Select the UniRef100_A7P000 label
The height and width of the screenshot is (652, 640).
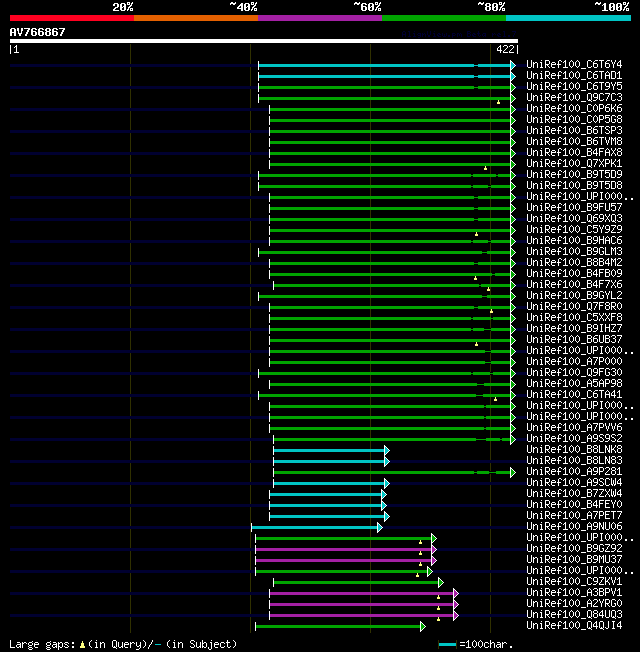pyautogui.click(x=574, y=362)
